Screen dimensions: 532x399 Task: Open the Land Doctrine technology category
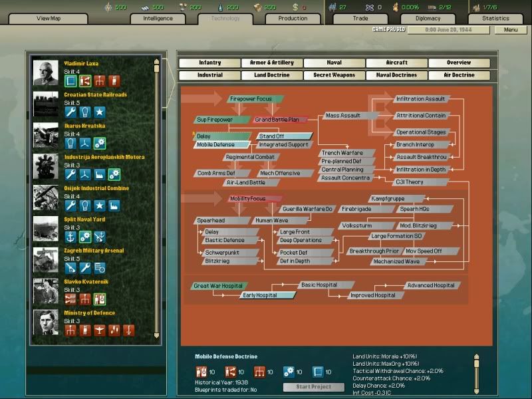271,75
